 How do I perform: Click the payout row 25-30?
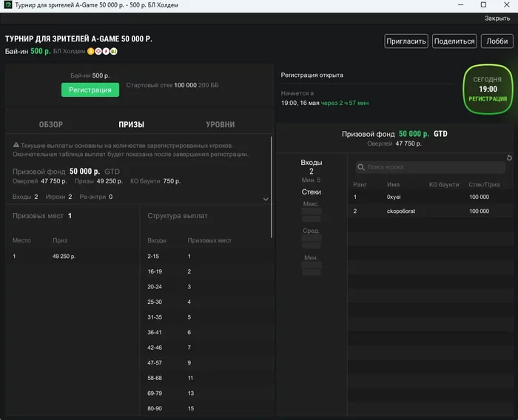[206, 302]
